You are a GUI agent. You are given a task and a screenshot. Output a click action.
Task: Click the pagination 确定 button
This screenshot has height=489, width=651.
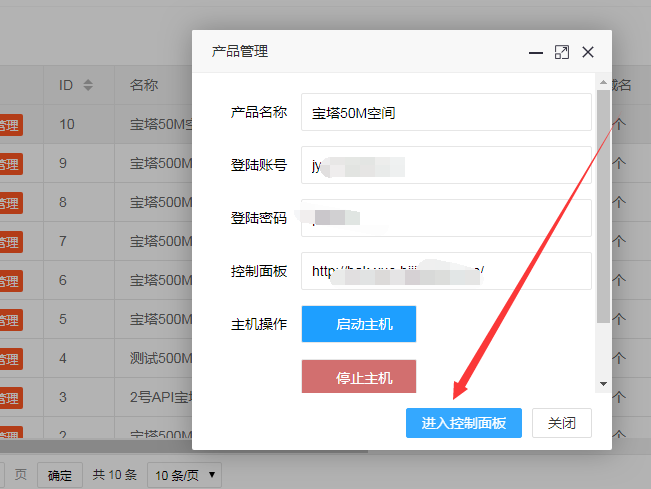[x=60, y=475]
